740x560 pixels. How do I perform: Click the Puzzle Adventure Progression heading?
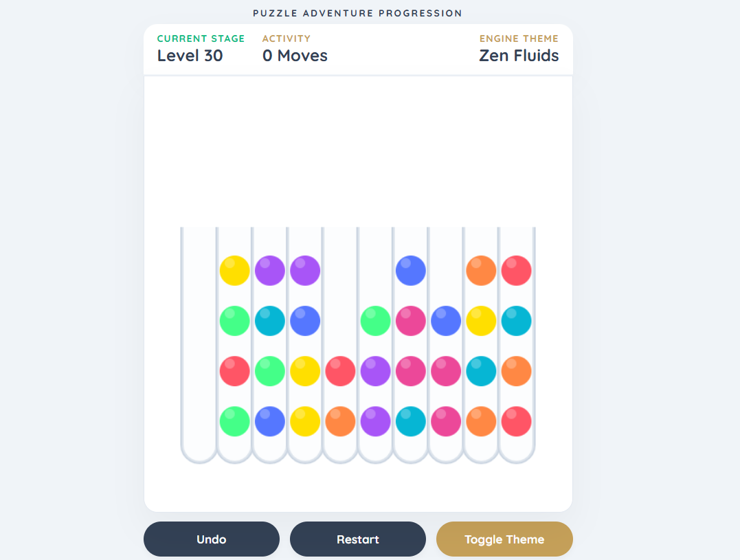[358, 13]
